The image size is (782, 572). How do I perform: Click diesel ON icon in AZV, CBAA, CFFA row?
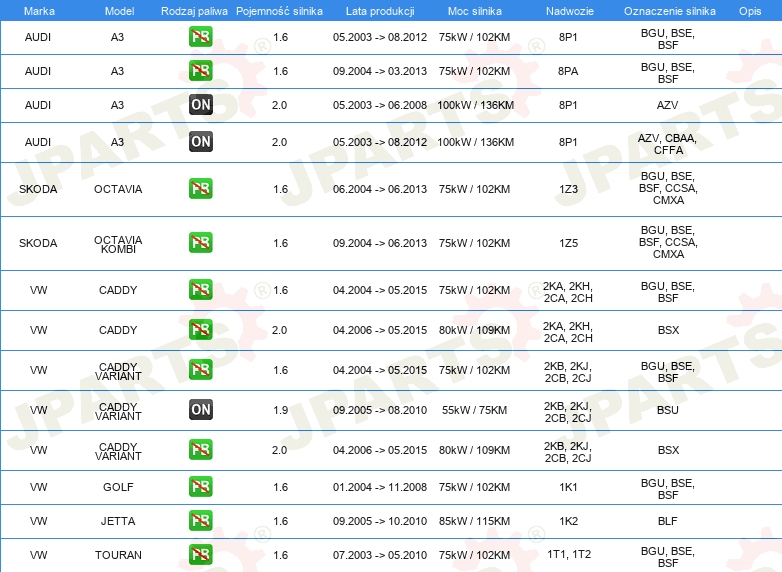tap(200, 142)
